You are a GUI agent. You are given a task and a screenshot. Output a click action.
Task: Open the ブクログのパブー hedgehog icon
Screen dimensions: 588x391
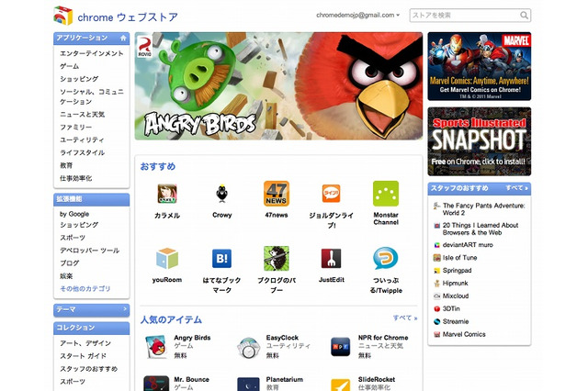(x=277, y=258)
